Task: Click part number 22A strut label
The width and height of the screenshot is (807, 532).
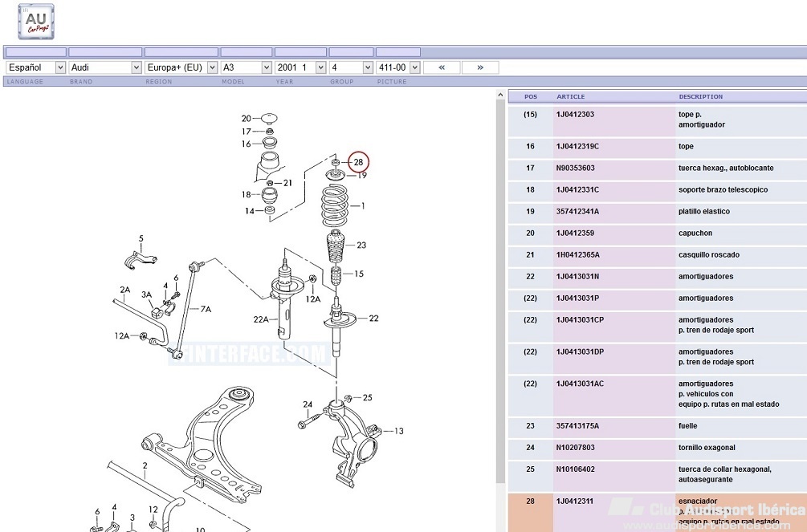Action: point(261,319)
